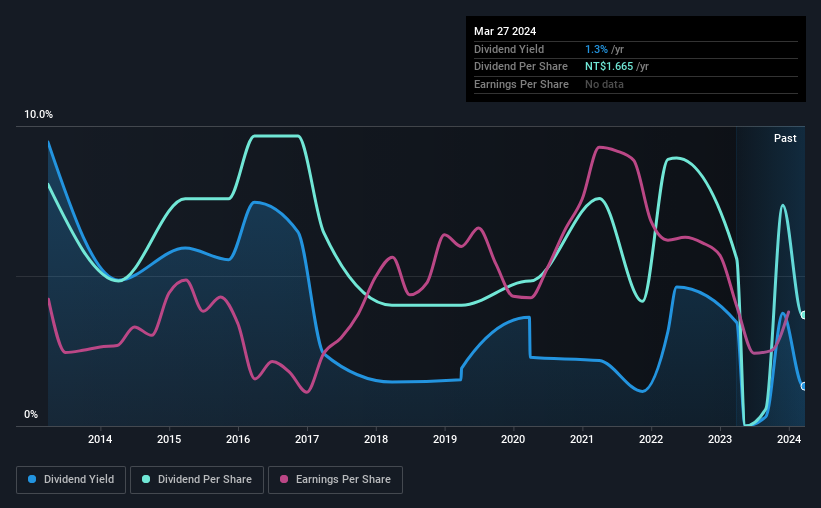Click the 2019 x-axis label

click(x=445, y=439)
